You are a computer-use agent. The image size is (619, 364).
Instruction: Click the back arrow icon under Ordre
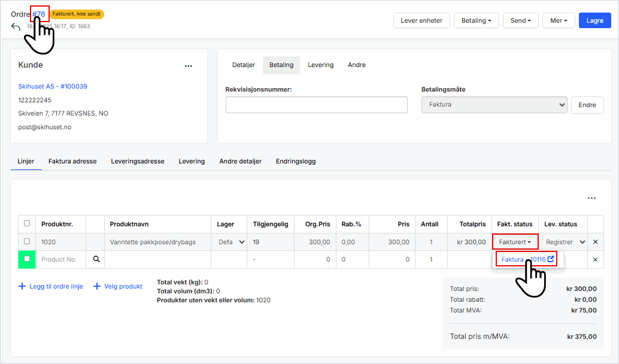16,27
